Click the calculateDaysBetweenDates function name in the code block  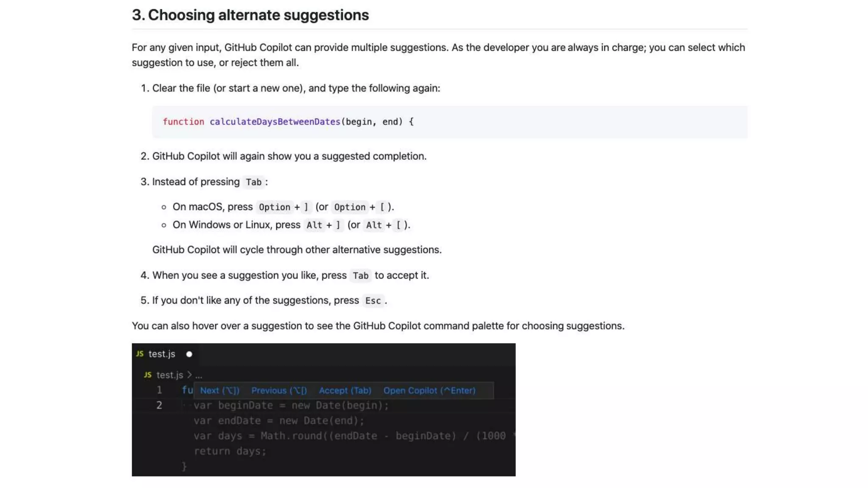[x=275, y=122]
